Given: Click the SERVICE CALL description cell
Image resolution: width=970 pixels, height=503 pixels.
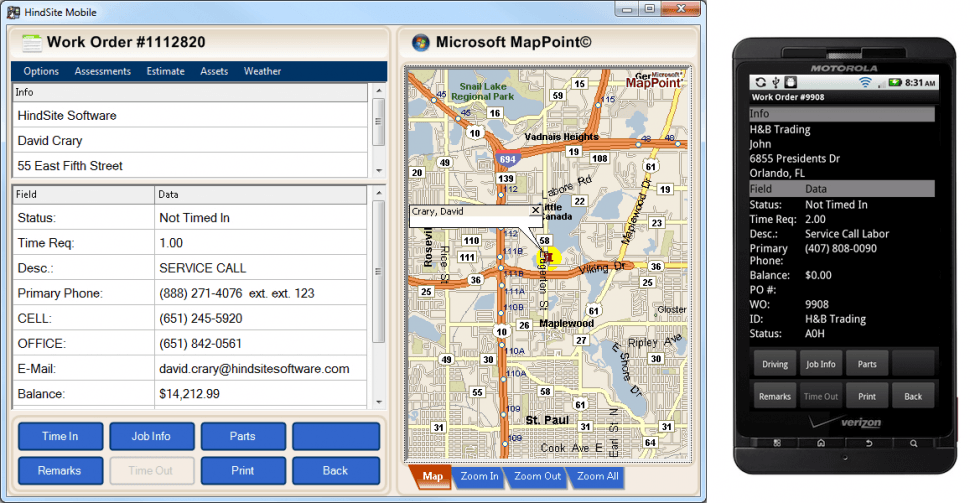Looking at the screenshot, I should tap(260, 268).
